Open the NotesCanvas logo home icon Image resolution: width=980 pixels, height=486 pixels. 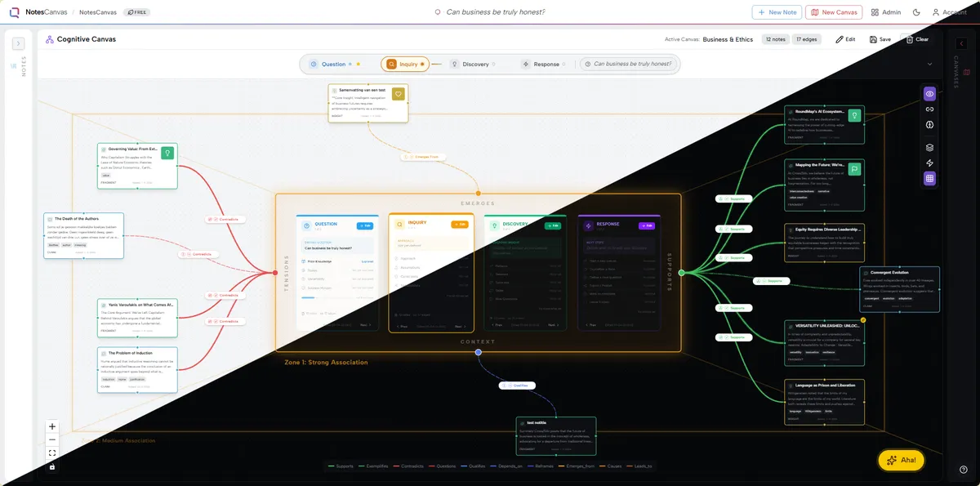(x=13, y=11)
